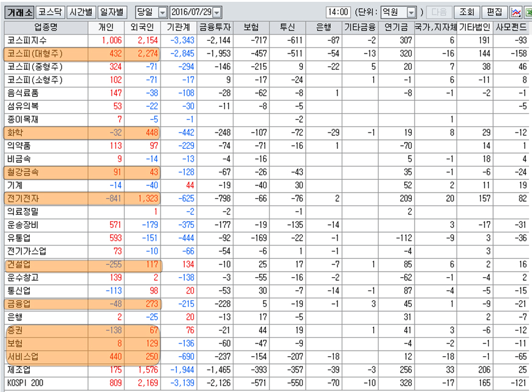This screenshot has width=532, height=392.
Task: Open the 일자별 tab
Action: pyautogui.click(x=112, y=12)
